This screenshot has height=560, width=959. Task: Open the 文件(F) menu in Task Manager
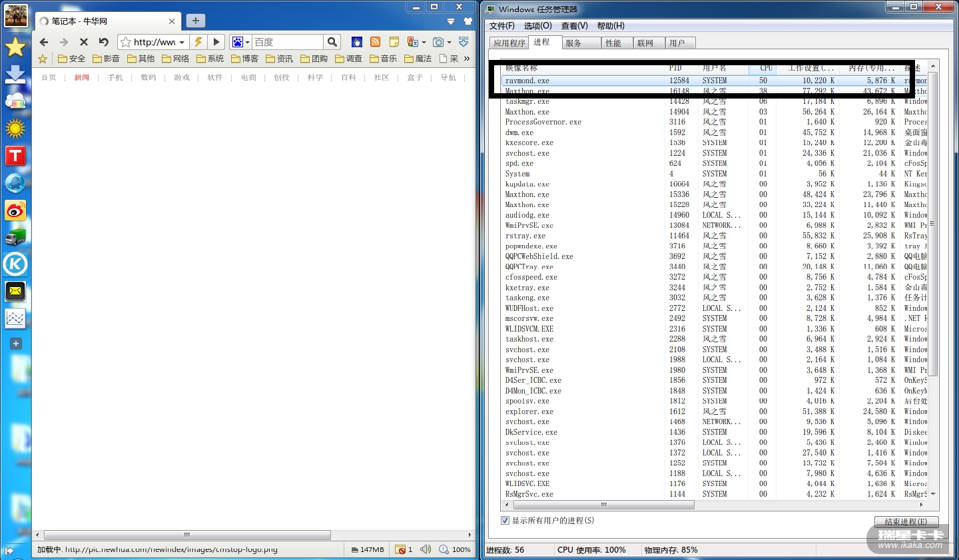[502, 26]
